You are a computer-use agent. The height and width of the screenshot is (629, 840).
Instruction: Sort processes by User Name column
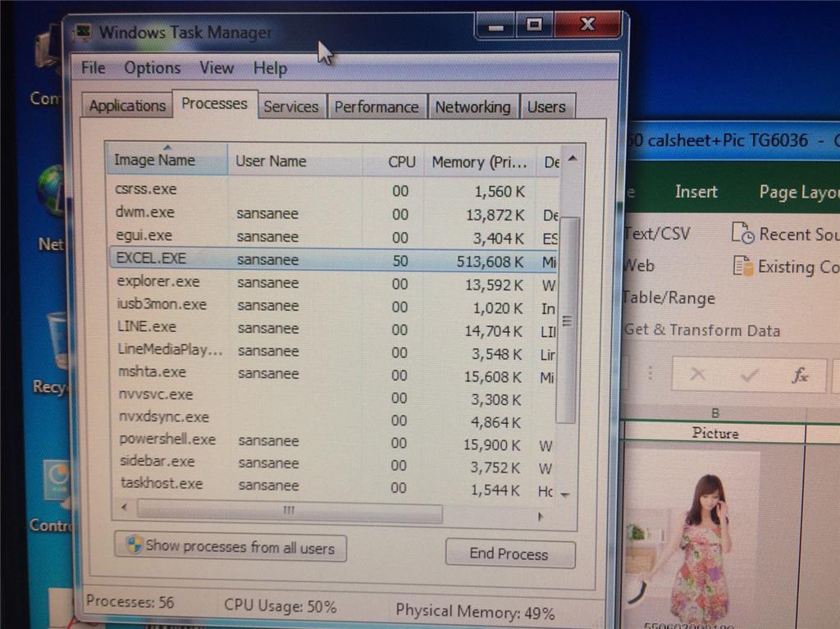294,161
